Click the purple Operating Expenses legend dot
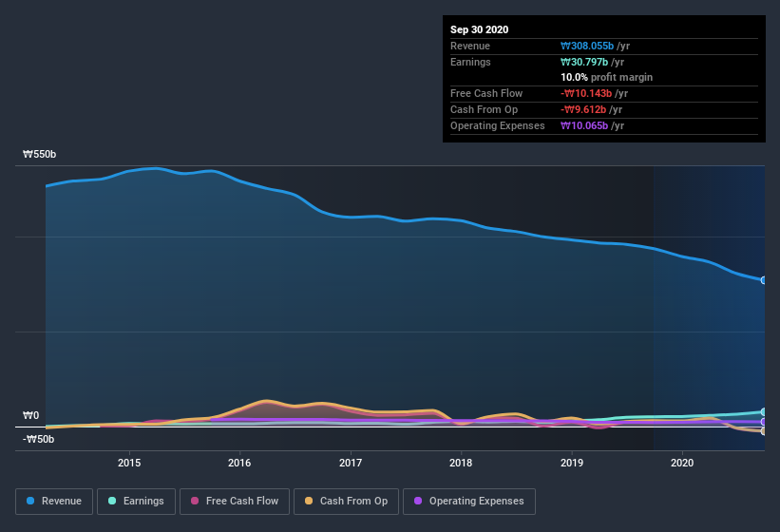The height and width of the screenshot is (532, 780). click(418, 501)
